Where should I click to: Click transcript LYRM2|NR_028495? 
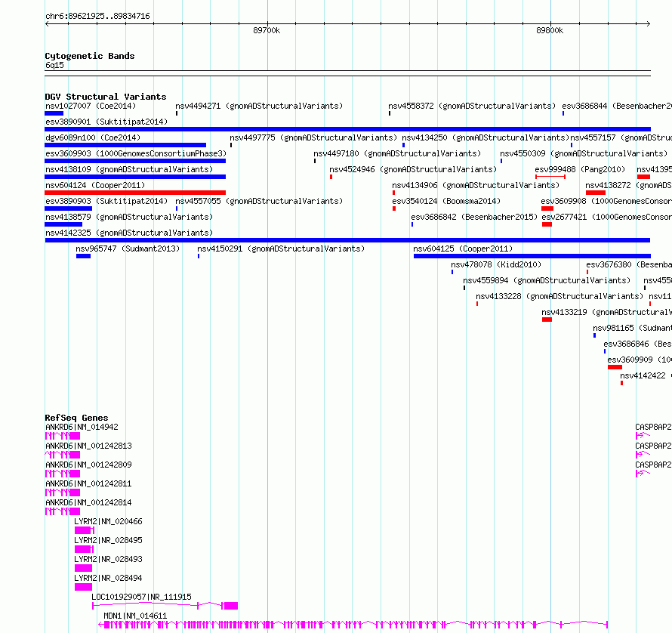108,540
